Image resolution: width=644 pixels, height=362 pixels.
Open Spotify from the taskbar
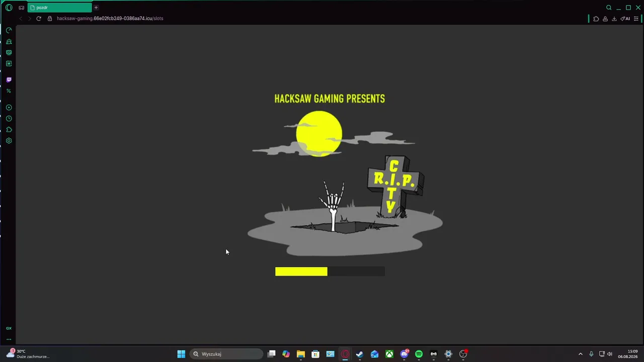click(419, 354)
